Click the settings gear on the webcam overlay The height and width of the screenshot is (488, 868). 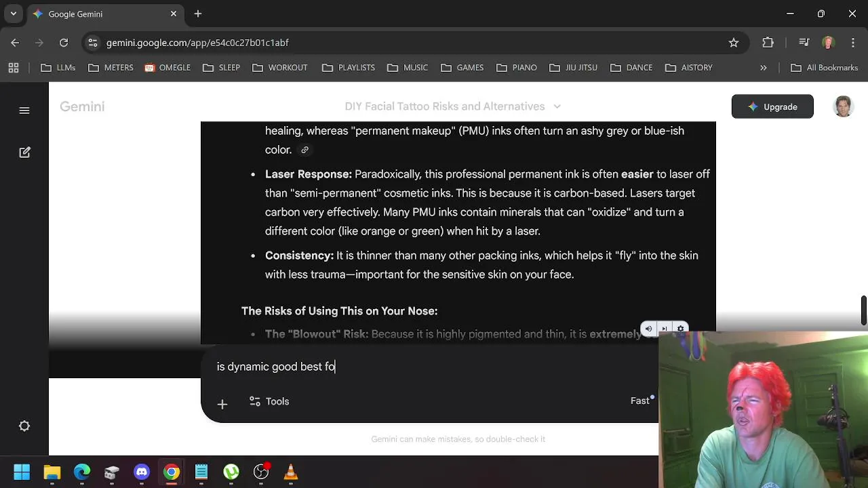681,329
